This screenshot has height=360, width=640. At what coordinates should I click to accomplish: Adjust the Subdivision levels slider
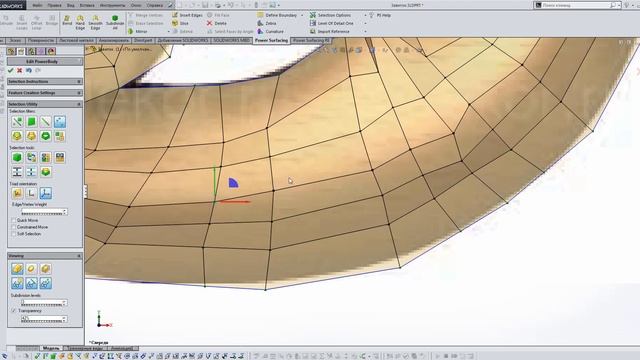pyautogui.click(x=44, y=303)
